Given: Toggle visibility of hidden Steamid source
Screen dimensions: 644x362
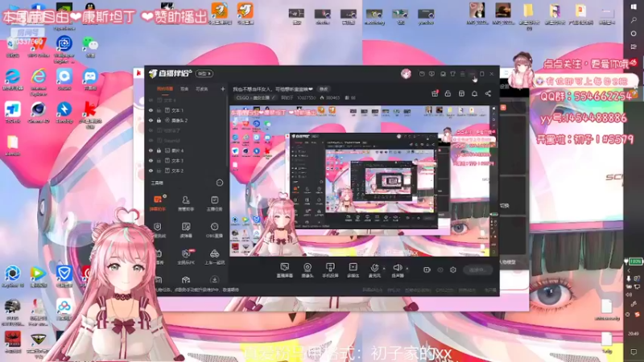Looking at the screenshot, I should coord(151,140).
